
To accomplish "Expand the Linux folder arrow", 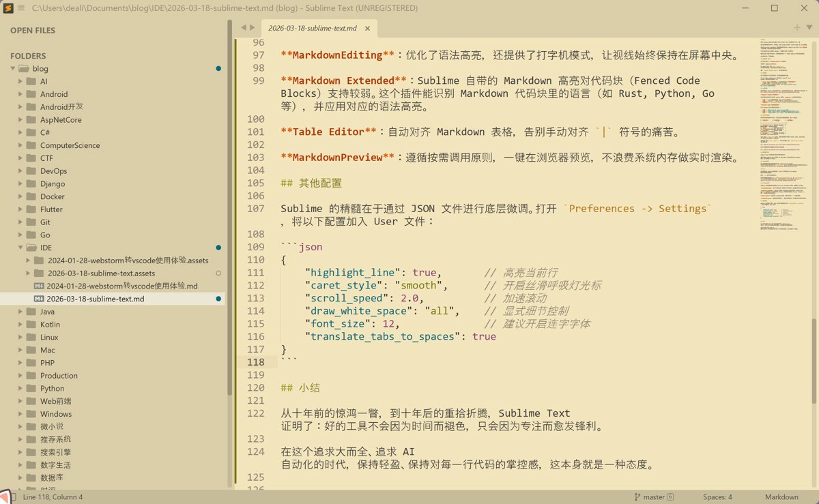I will pos(20,337).
